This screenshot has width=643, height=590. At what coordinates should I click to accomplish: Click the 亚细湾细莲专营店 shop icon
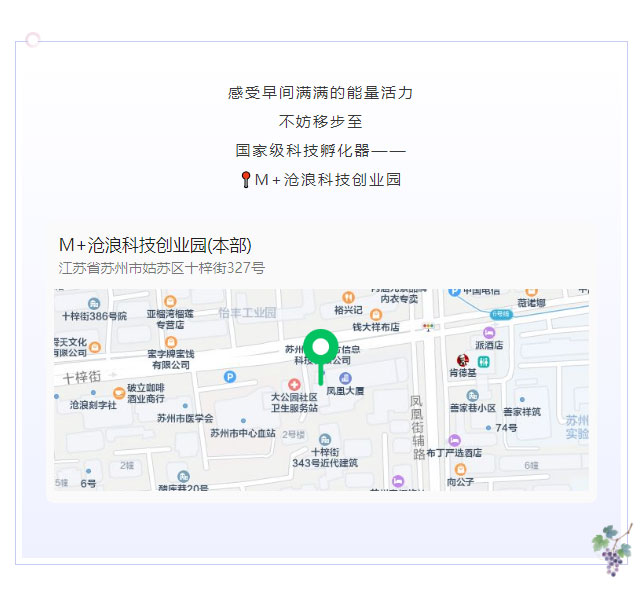170,301
